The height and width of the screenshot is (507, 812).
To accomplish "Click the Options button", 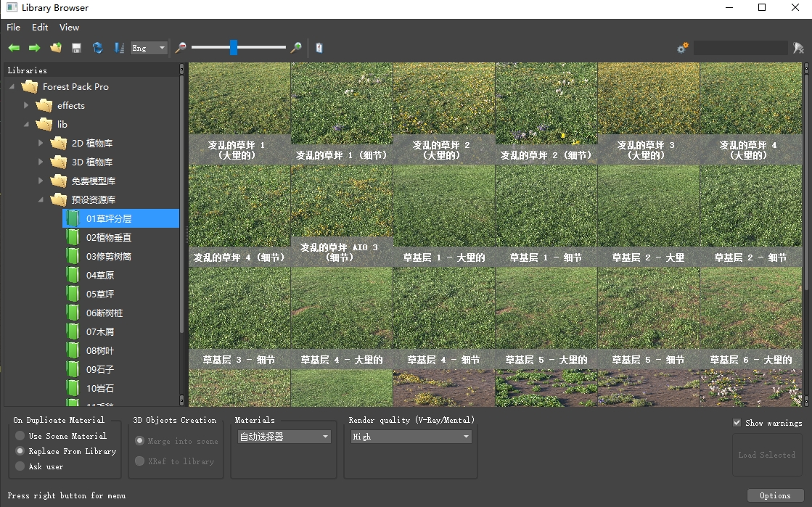I will pyautogui.click(x=775, y=495).
